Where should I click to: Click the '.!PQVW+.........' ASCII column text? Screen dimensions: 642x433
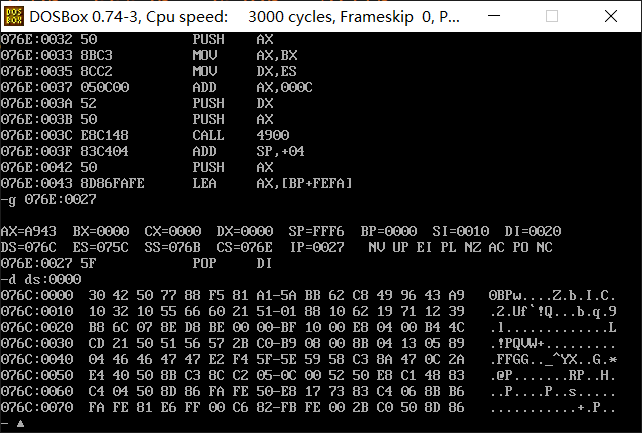click(553, 343)
